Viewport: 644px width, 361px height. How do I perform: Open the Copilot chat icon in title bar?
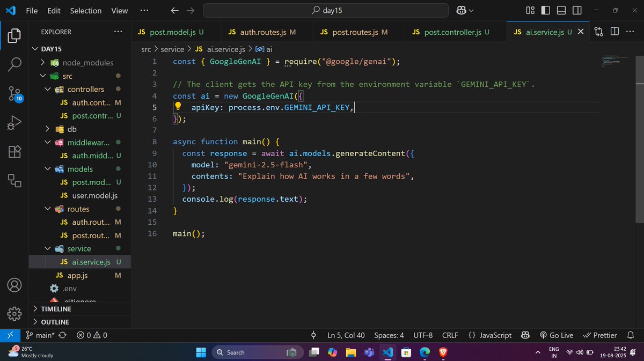pyautogui.click(x=461, y=10)
